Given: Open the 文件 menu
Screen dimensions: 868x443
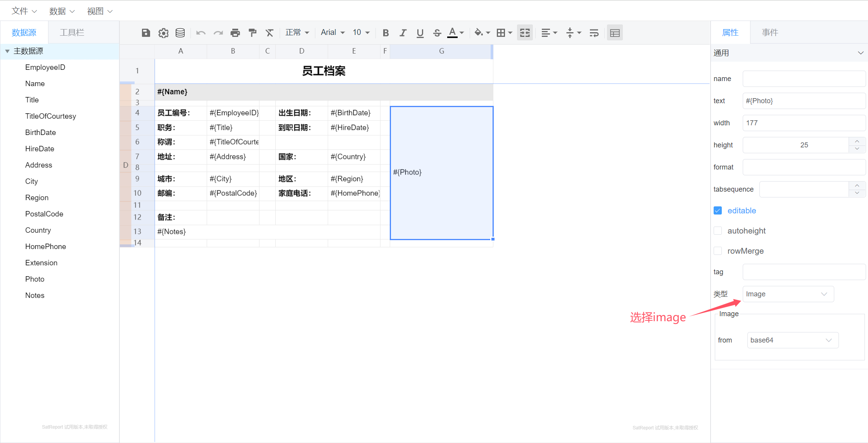Looking at the screenshot, I should click(24, 11).
